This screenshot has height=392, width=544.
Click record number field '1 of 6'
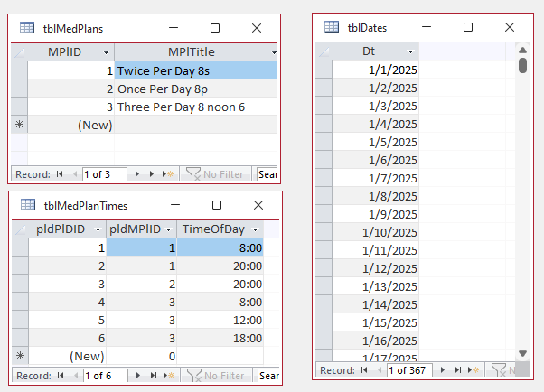click(106, 376)
